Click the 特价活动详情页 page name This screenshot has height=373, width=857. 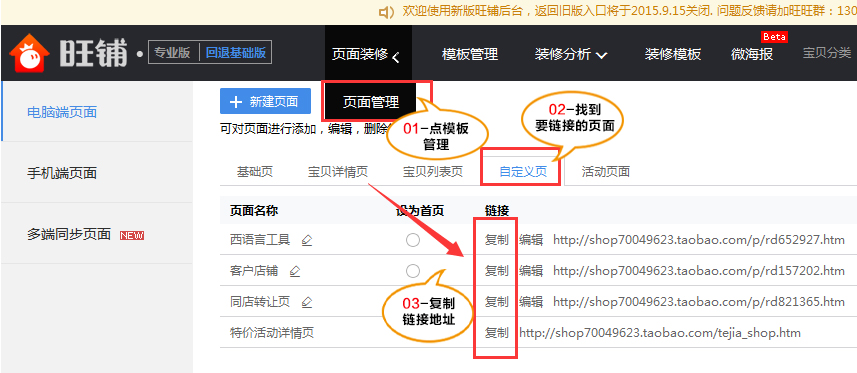tap(272, 333)
